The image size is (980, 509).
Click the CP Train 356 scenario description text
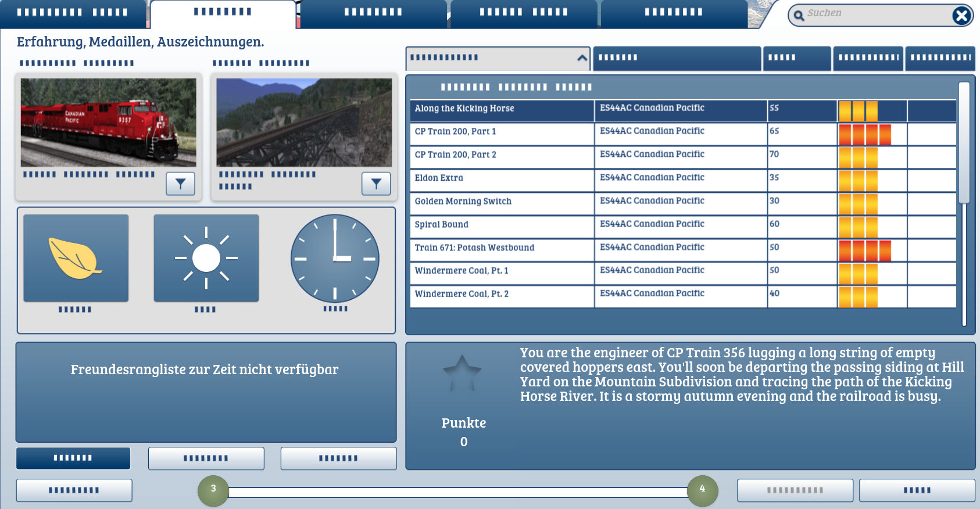[742, 375]
